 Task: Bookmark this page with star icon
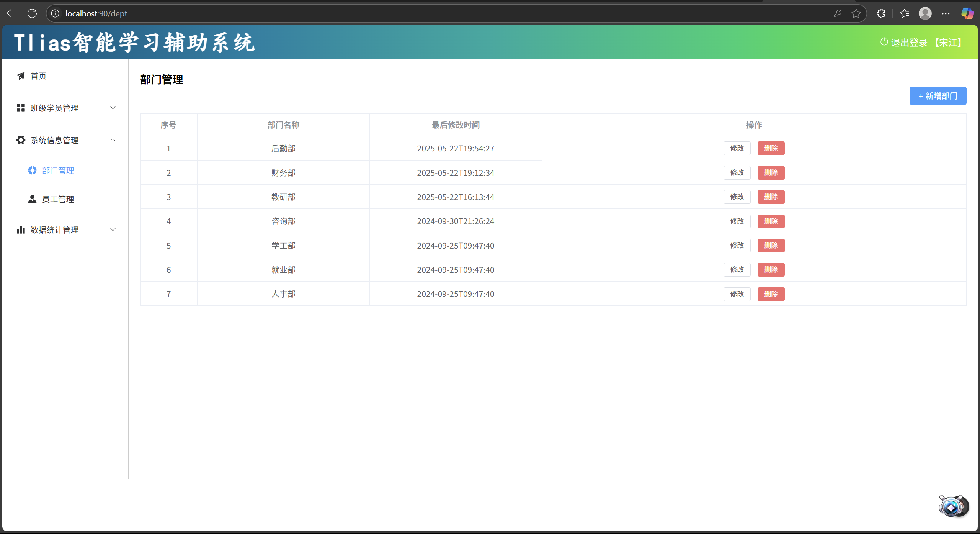(856, 13)
